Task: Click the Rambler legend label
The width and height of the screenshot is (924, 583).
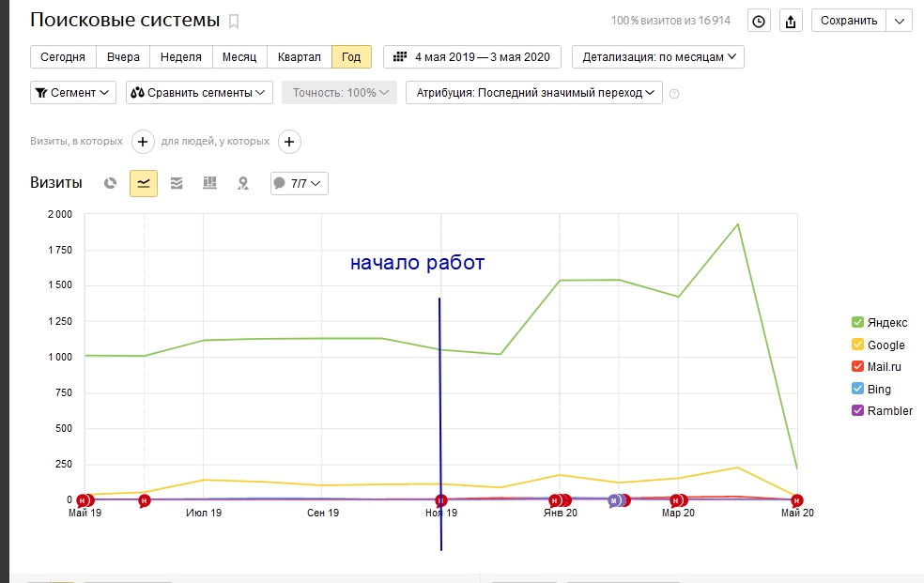Action: [890, 410]
